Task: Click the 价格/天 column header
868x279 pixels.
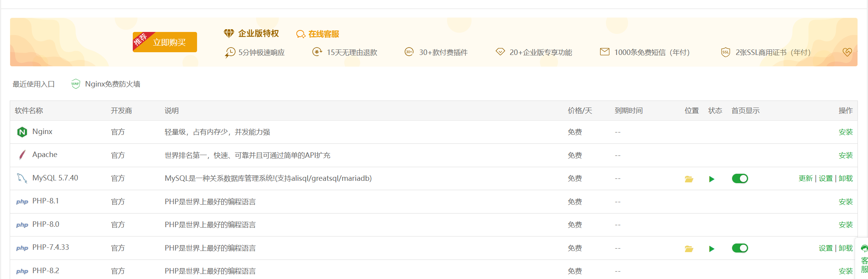Action: [580, 111]
